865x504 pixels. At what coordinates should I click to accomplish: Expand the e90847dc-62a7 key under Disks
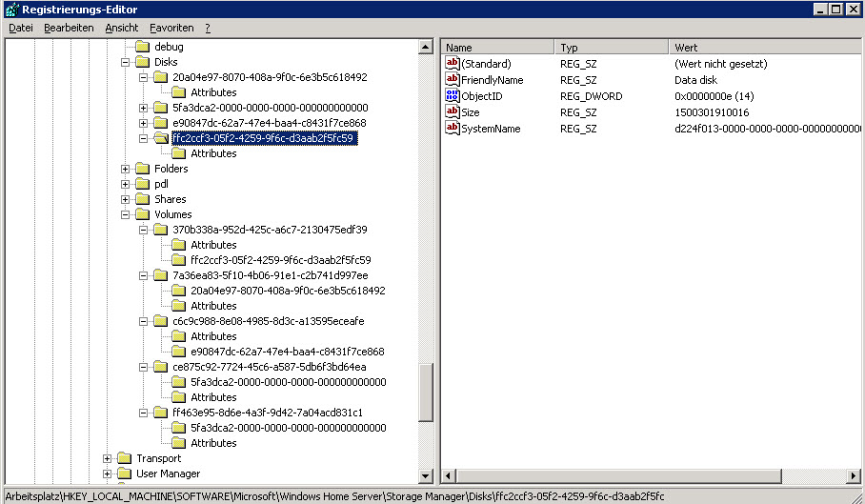pos(144,124)
